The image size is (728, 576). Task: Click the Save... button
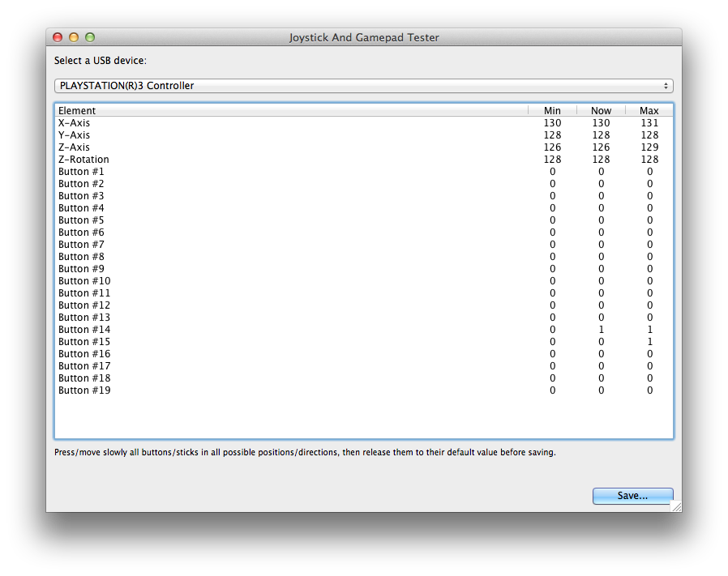click(x=632, y=496)
